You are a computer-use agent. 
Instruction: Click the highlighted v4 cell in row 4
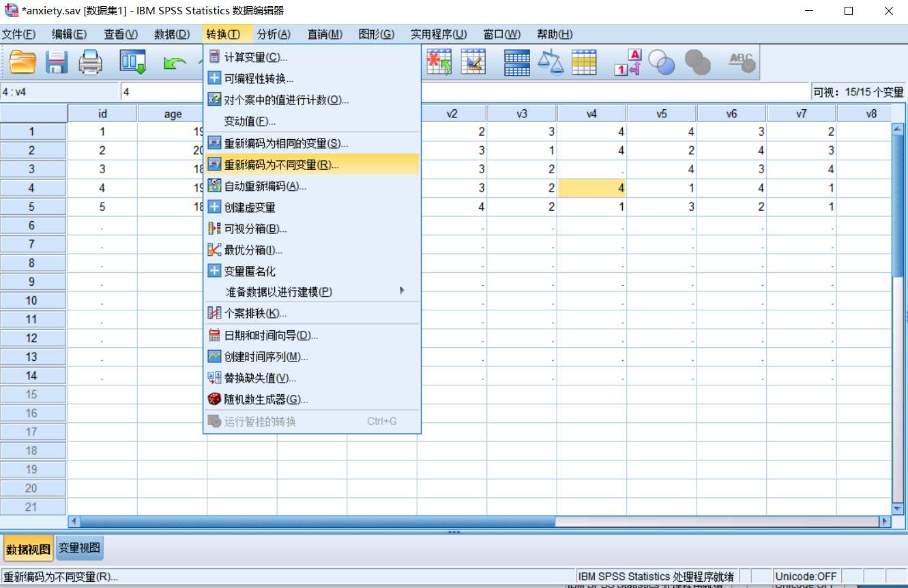[x=592, y=188]
